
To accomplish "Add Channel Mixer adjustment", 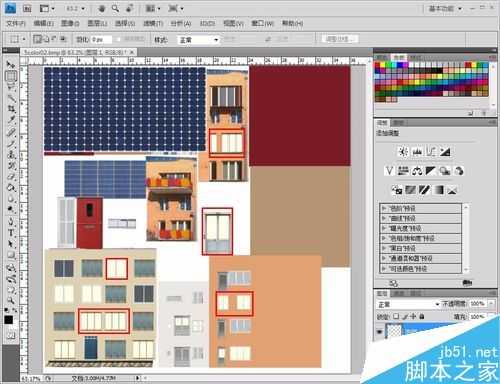I will (x=459, y=171).
